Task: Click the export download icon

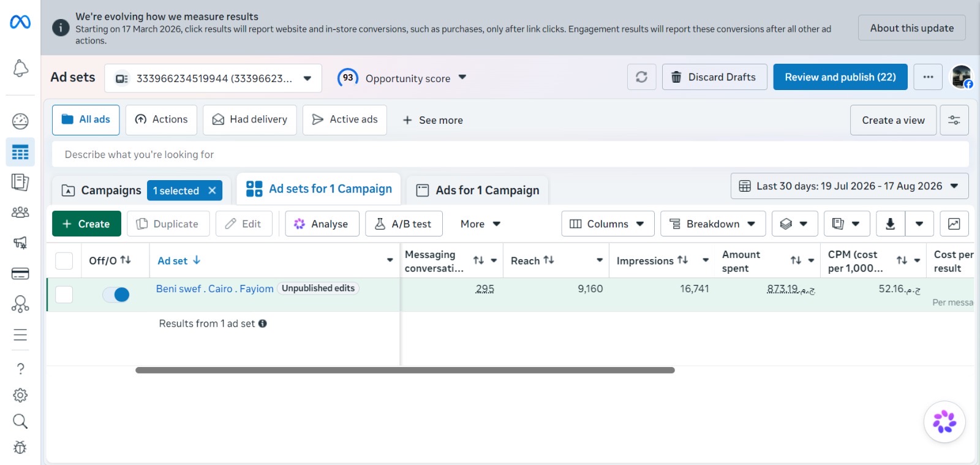Action: pyautogui.click(x=890, y=224)
